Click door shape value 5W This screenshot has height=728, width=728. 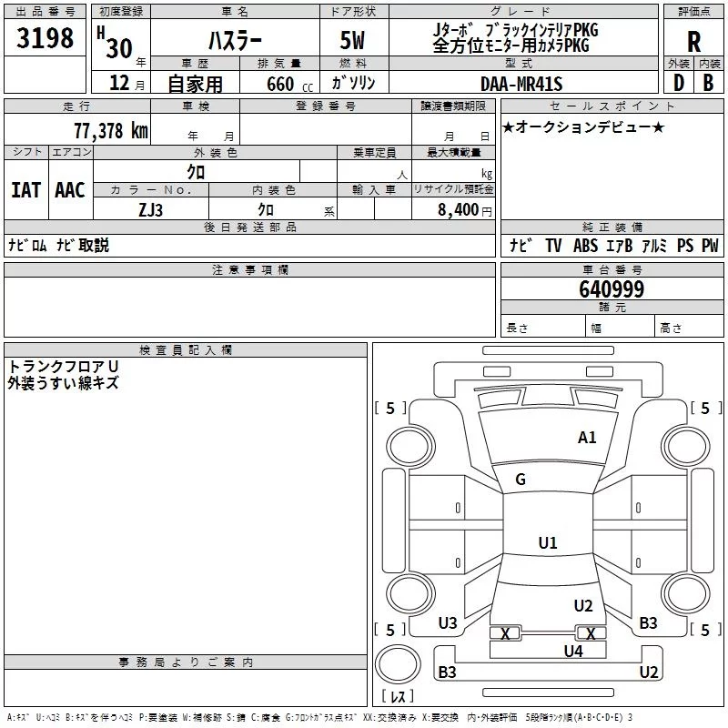coord(352,40)
